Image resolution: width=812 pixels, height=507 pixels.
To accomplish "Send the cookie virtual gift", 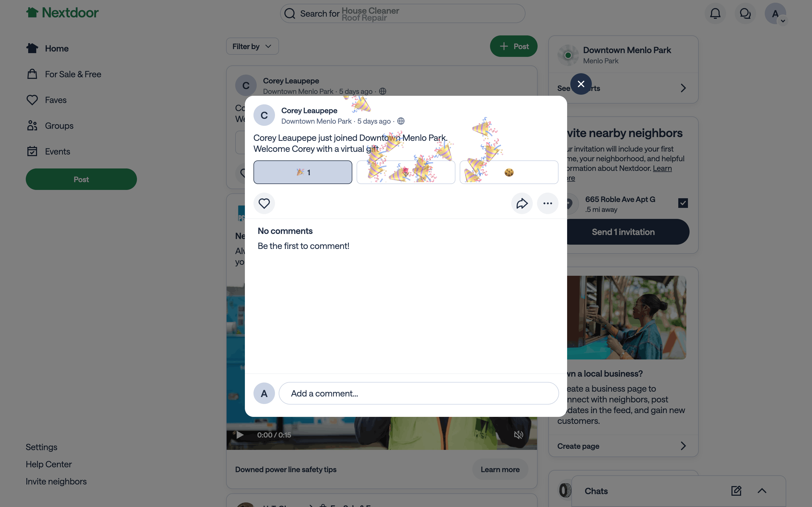I will pyautogui.click(x=509, y=172).
